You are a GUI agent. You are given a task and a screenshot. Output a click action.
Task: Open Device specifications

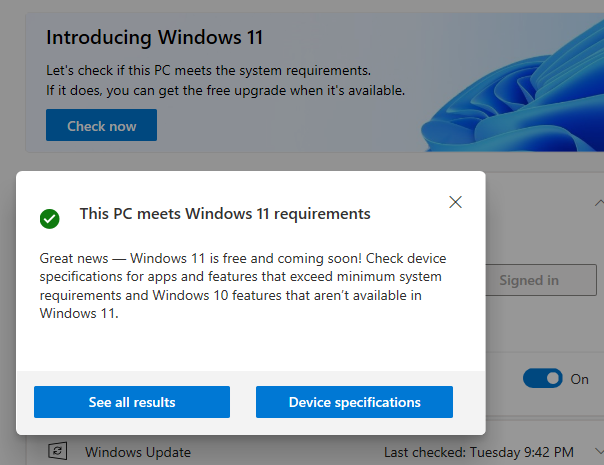pyautogui.click(x=354, y=402)
